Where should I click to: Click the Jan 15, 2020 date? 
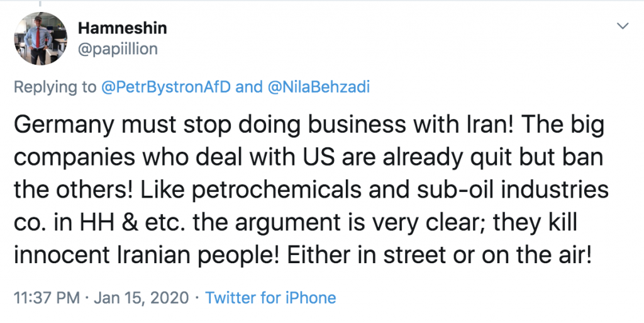pos(141,297)
